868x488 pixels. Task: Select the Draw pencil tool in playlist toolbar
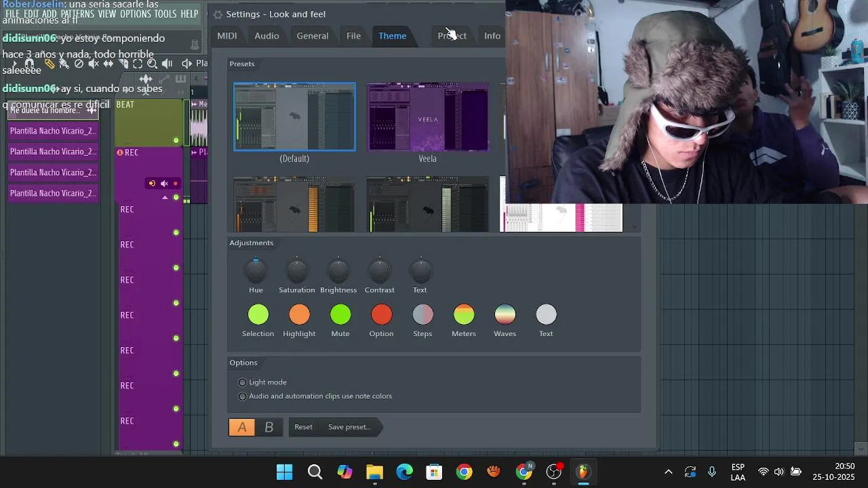pos(50,64)
